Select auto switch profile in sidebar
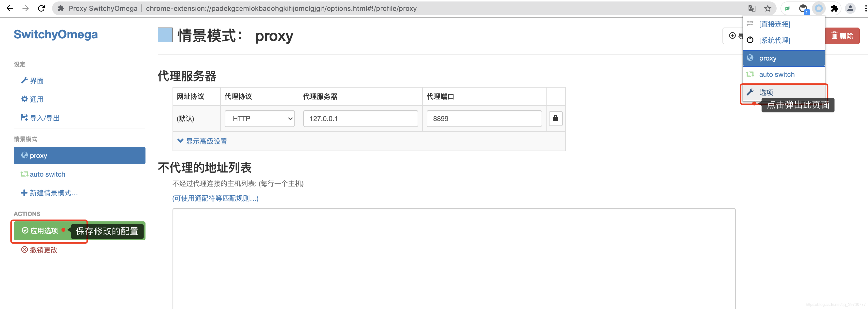868x309 pixels. [43, 174]
